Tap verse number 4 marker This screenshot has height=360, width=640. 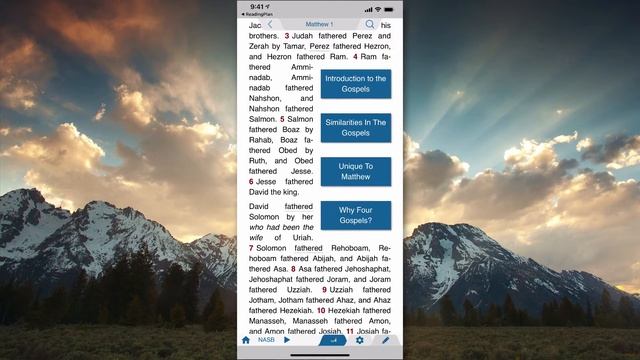tap(355, 57)
